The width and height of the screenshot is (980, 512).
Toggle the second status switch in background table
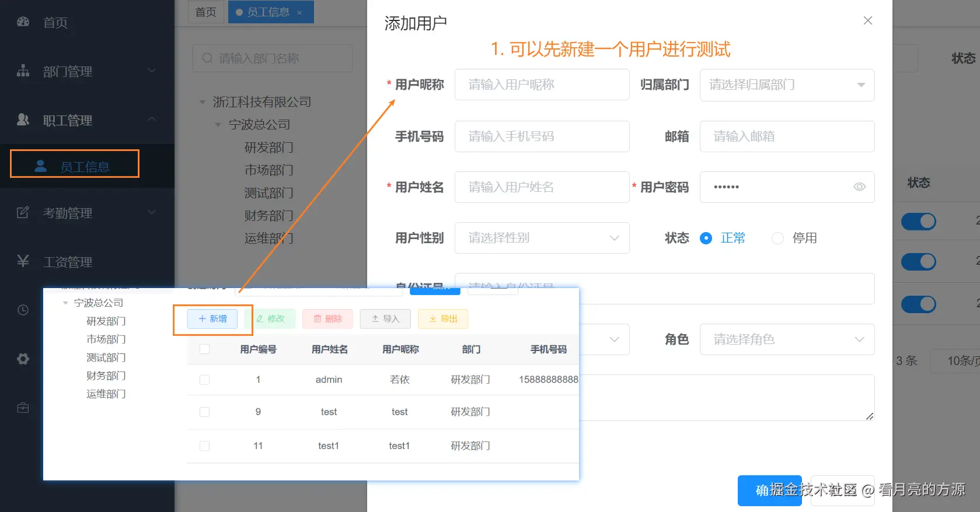pyautogui.click(x=918, y=262)
